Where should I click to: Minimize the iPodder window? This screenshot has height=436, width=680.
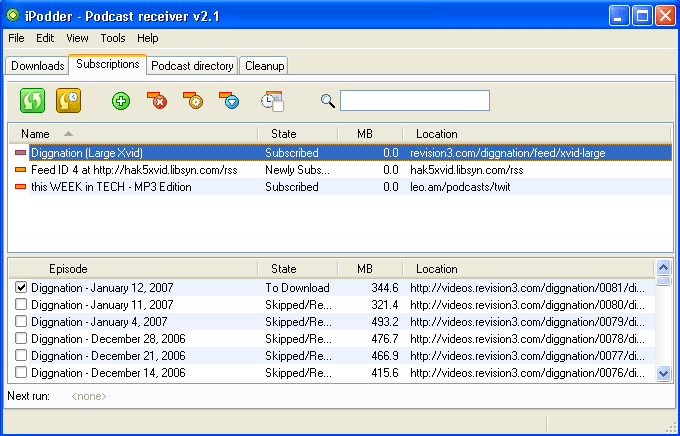pos(619,16)
